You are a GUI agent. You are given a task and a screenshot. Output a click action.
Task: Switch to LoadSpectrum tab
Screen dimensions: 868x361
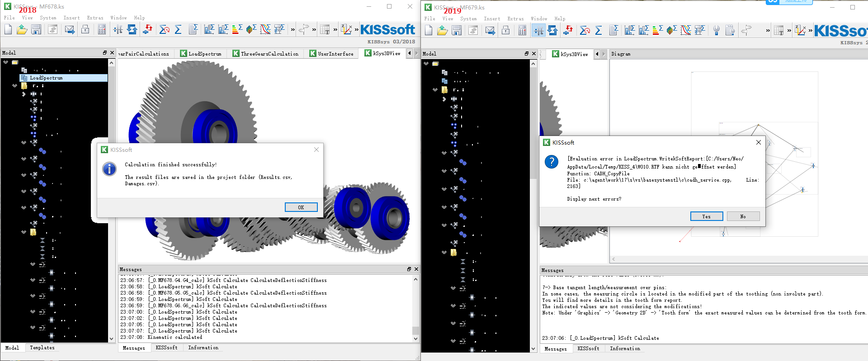[x=200, y=54]
